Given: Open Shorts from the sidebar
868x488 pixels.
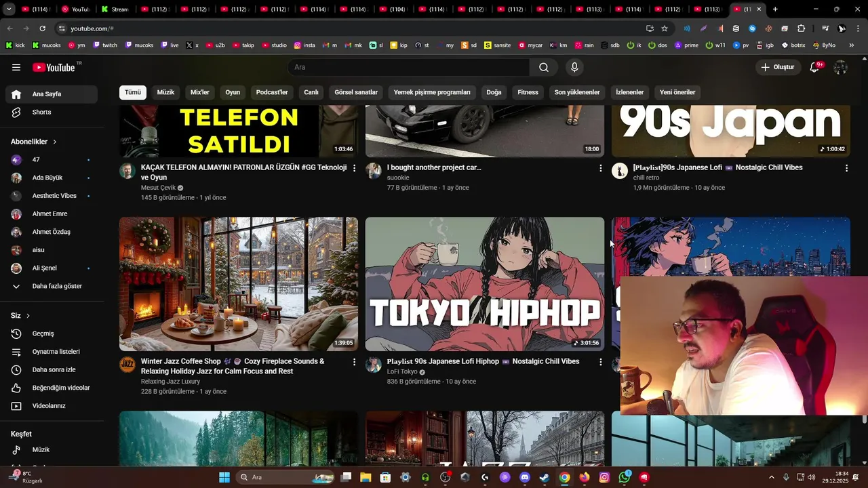Looking at the screenshot, I should [52, 113].
